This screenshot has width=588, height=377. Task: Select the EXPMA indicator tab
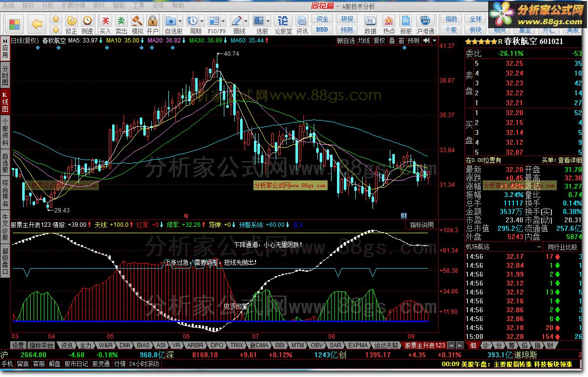[x=358, y=345]
